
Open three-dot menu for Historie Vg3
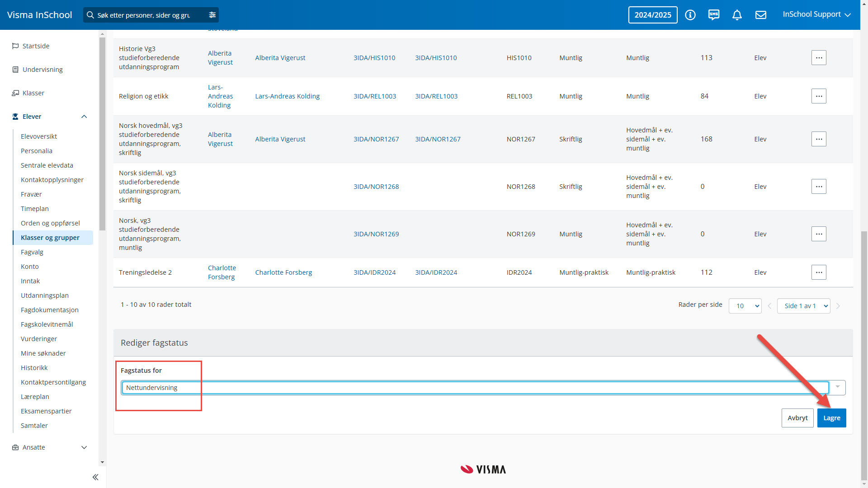point(818,58)
